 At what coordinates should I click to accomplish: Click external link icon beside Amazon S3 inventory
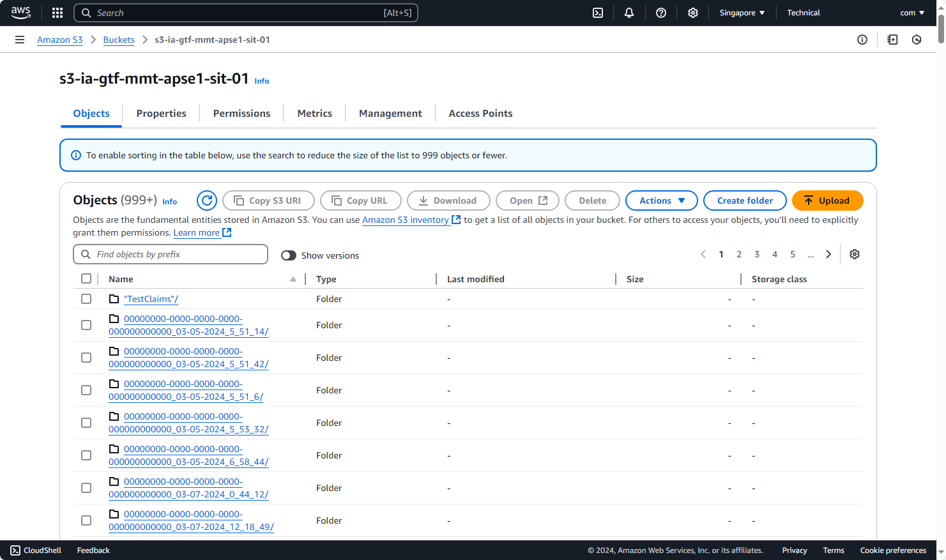[456, 220]
